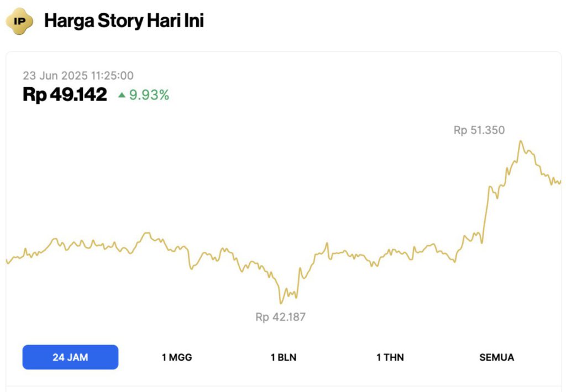Click the Rp 51.350 high price label
Viewport: 566px width, 392px height.
(479, 130)
